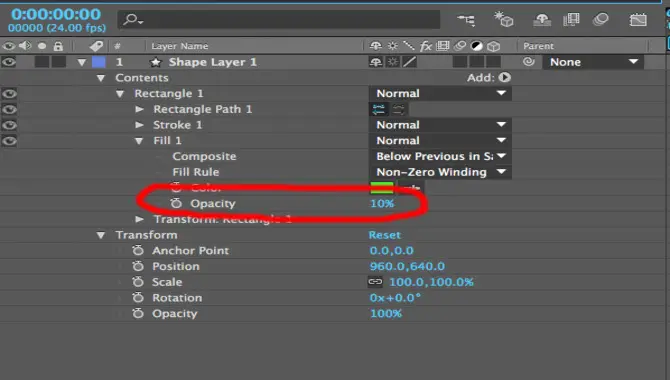This screenshot has height=380, width=670.
Task: Open Stroke 1 blend mode dropdown
Action: coord(441,125)
